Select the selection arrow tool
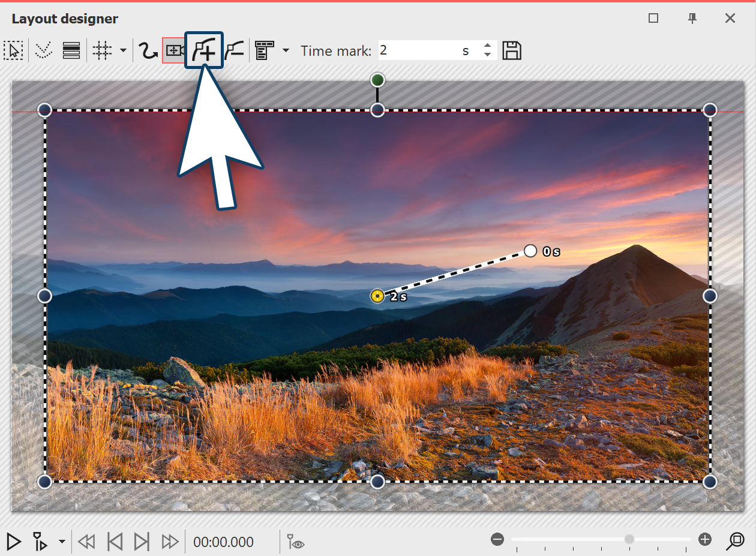 click(x=13, y=50)
